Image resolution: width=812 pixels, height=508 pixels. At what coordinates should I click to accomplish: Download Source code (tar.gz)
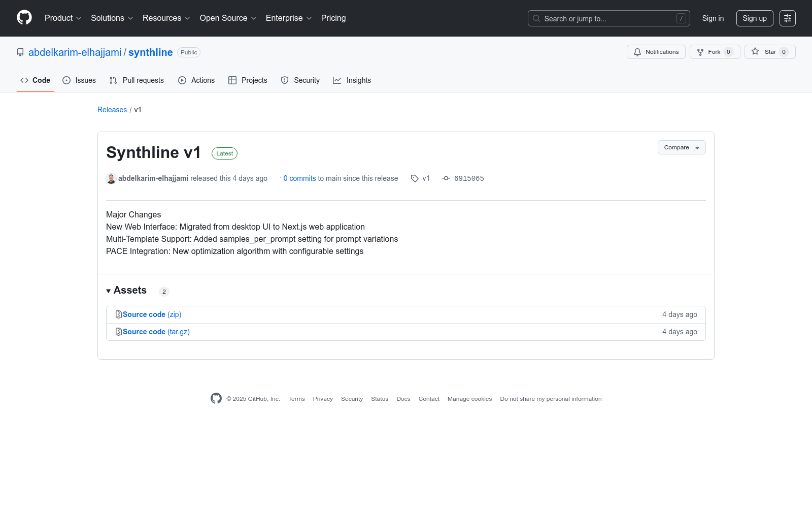point(156,332)
